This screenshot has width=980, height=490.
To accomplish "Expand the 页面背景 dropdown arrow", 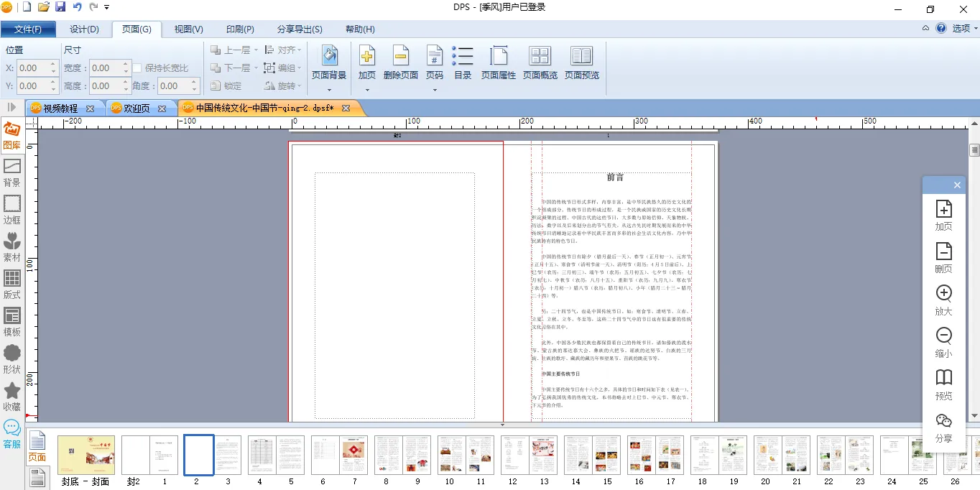I will [x=329, y=90].
